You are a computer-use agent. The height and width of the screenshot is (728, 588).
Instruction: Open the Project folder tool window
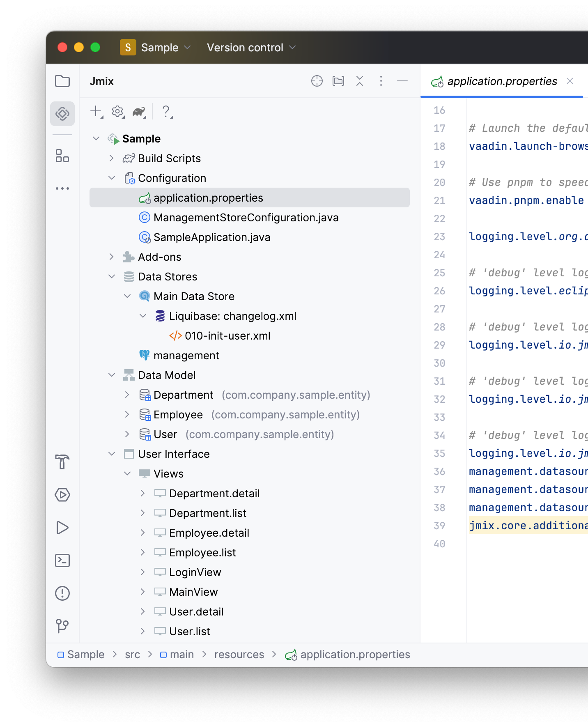(62, 81)
